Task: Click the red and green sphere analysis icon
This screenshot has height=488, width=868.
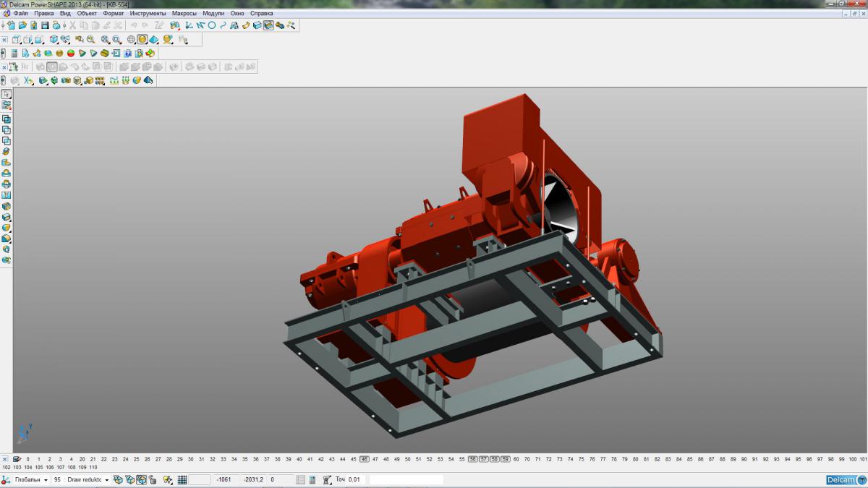Action: pyautogui.click(x=71, y=53)
